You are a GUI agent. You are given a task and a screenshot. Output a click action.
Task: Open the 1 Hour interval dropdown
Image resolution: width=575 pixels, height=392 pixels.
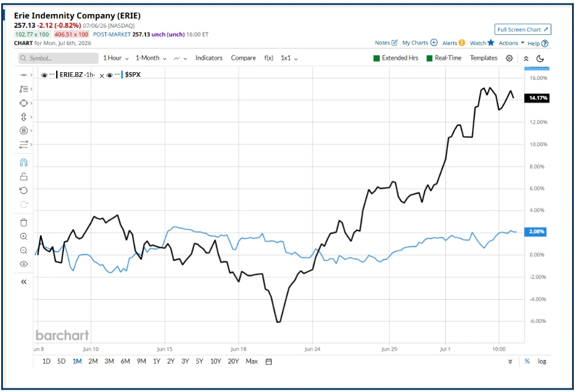pos(115,58)
